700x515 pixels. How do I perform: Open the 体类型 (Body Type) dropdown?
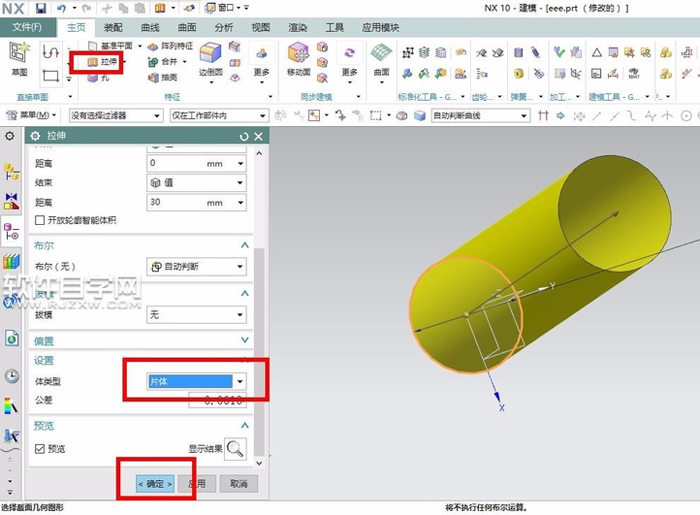point(195,381)
